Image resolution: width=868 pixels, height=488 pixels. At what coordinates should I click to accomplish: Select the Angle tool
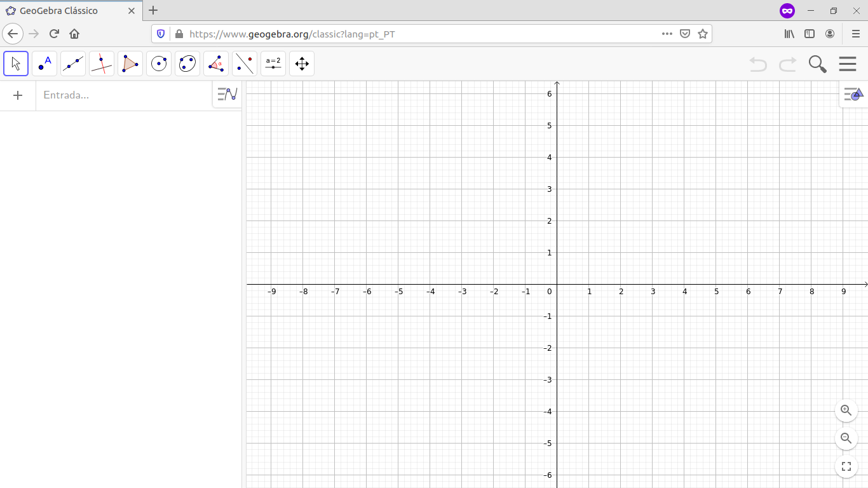point(216,64)
